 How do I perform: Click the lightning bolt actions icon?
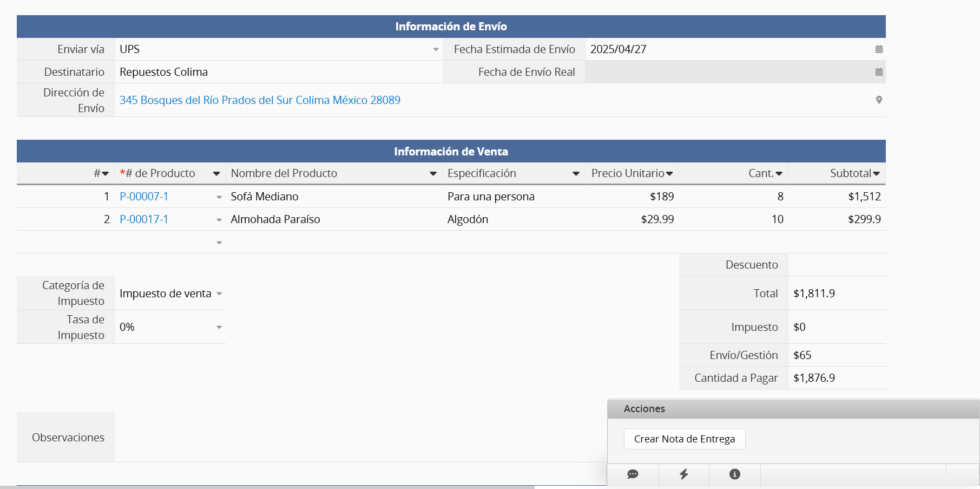click(683, 474)
